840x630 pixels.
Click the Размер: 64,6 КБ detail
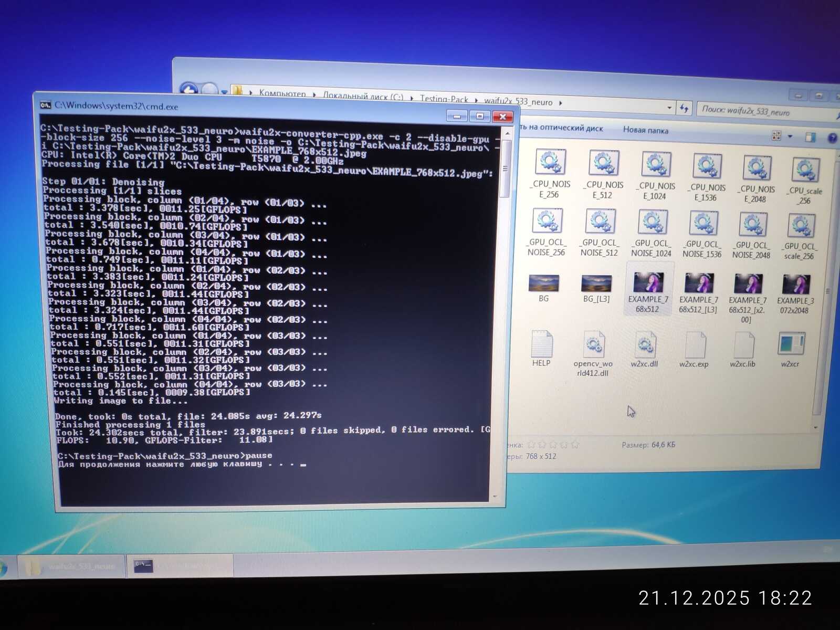(x=648, y=445)
